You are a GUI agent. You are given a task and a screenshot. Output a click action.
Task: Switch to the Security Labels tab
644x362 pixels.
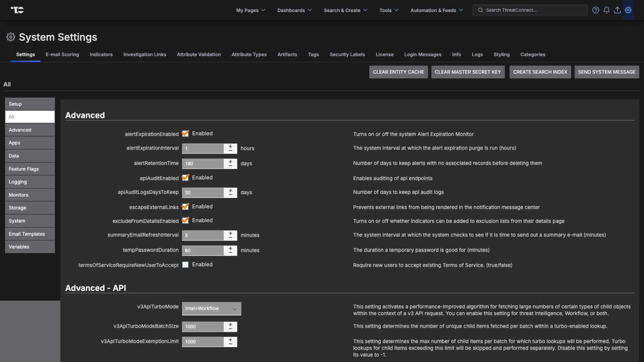[x=347, y=54]
